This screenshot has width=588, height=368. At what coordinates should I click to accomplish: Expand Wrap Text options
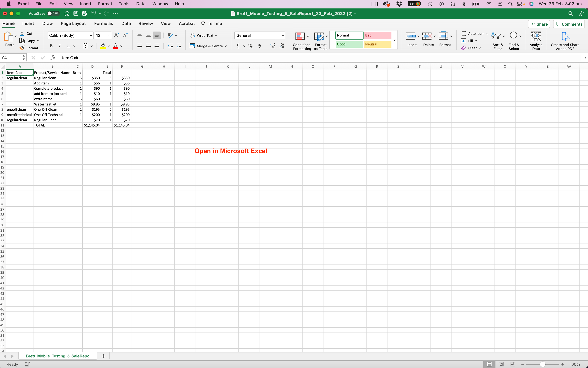click(x=216, y=35)
